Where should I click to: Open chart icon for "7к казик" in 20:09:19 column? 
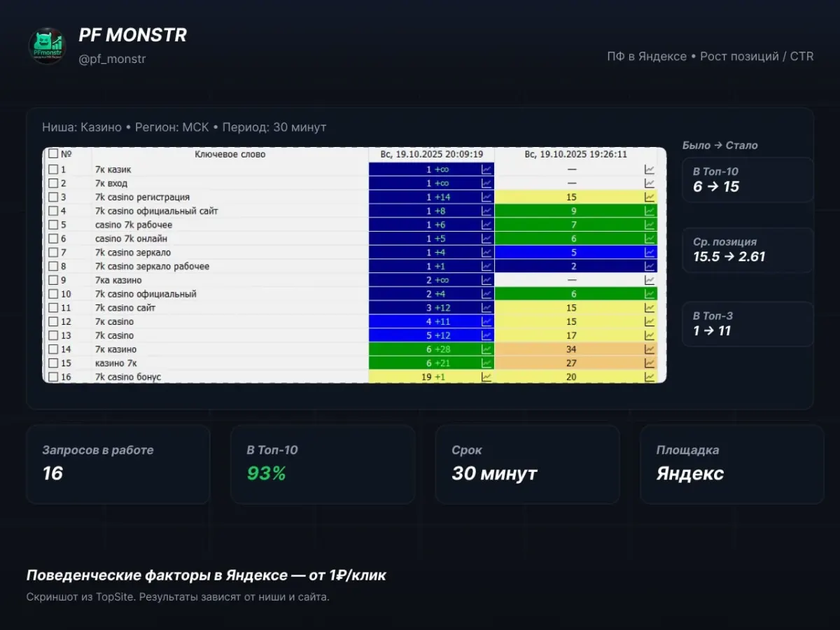(486, 169)
